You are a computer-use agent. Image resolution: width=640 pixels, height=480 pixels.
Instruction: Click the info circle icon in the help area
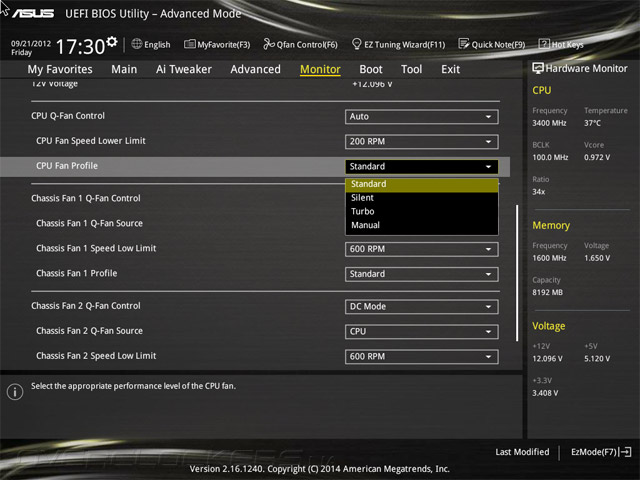pos(15,392)
